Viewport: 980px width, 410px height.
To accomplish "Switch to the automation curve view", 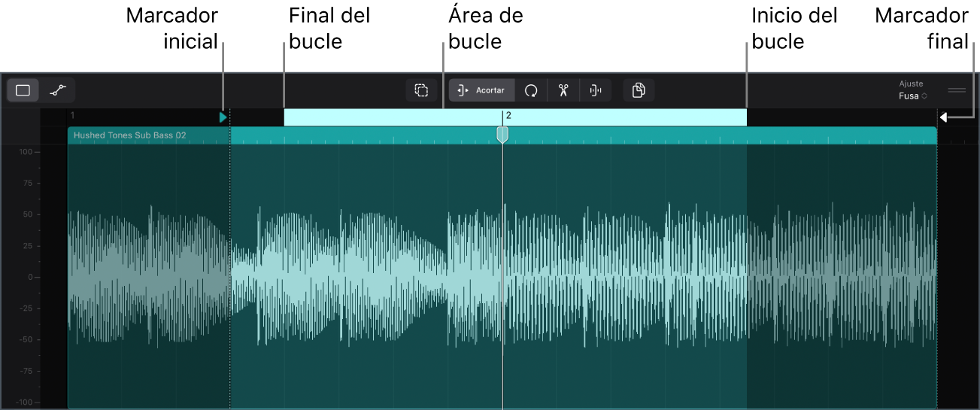I will click(x=58, y=90).
